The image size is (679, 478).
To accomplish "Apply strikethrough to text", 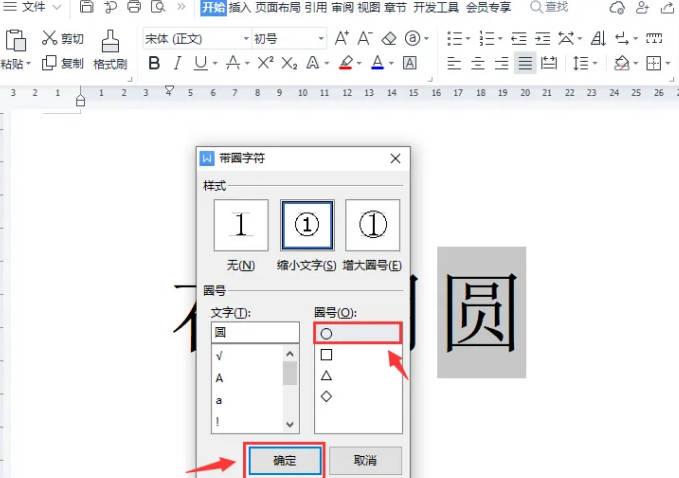I will pos(233,63).
